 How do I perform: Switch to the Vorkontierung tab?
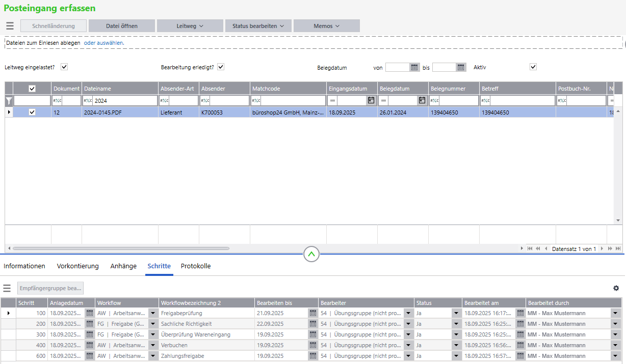[77, 266]
